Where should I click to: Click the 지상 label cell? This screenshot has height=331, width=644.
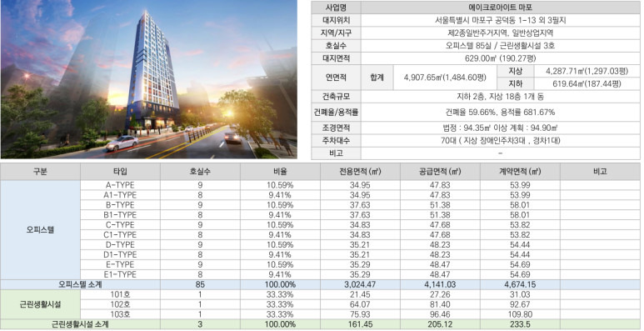(516, 71)
